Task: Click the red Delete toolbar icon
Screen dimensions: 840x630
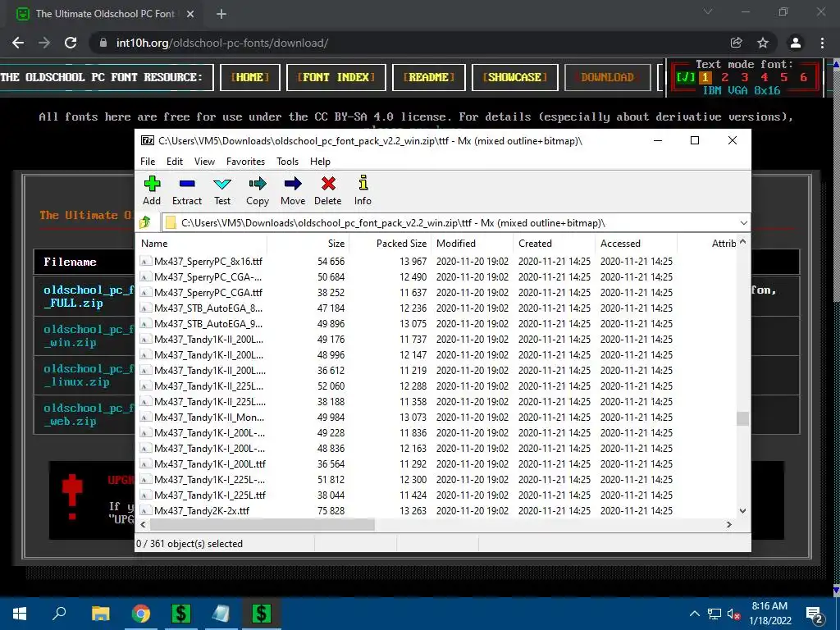Action: [328, 190]
